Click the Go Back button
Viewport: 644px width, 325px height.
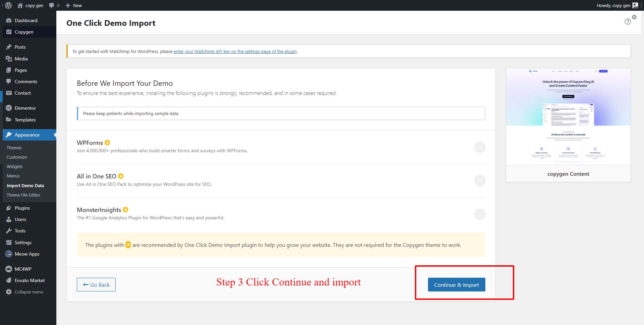pyautogui.click(x=96, y=285)
